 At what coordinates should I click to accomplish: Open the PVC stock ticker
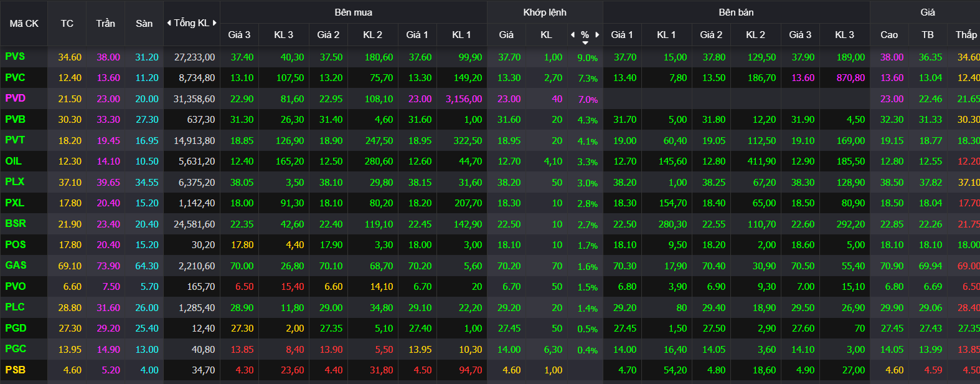15,78
